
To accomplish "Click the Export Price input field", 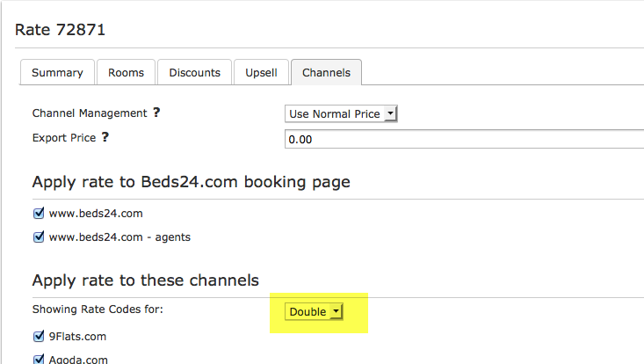I will pyautogui.click(x=464, y=139).
